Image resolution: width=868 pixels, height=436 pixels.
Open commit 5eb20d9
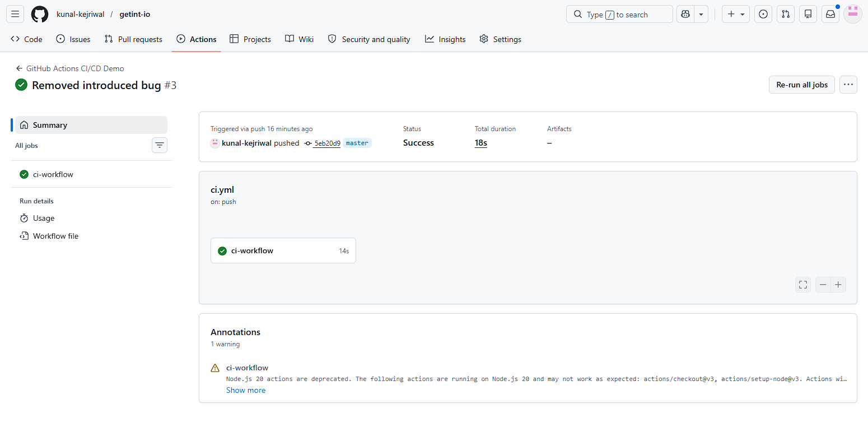click(327, 143)
